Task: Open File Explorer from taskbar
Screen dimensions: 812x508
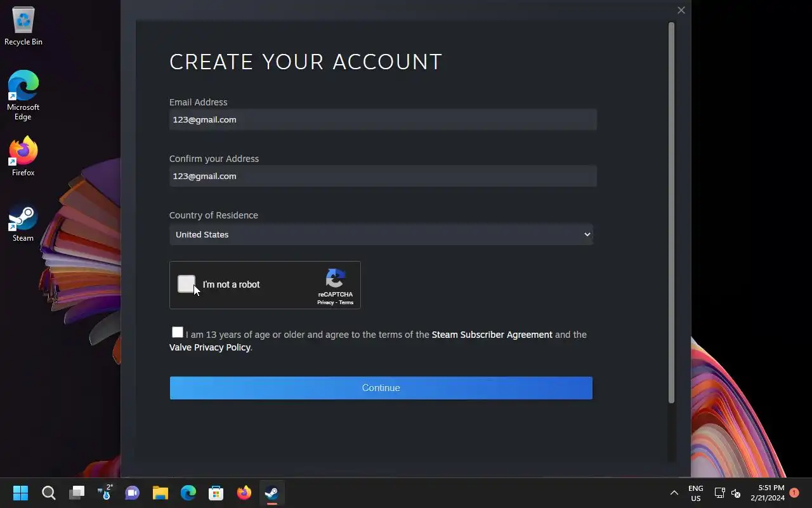Action: pos(160,493)
